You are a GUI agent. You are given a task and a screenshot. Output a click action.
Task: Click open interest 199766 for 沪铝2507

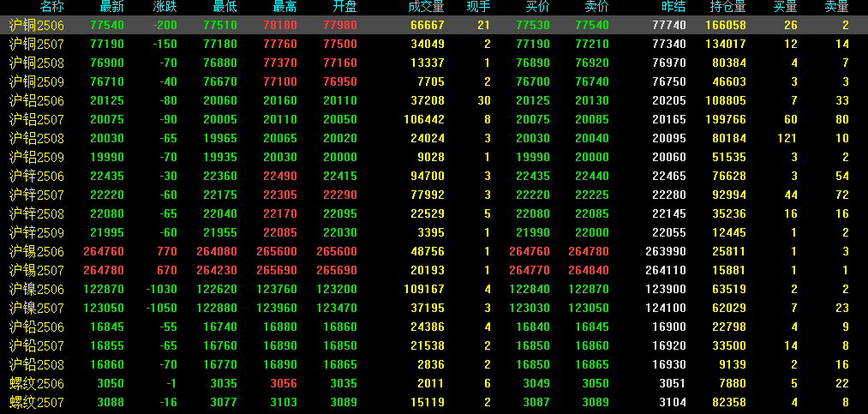pos(725,119)
